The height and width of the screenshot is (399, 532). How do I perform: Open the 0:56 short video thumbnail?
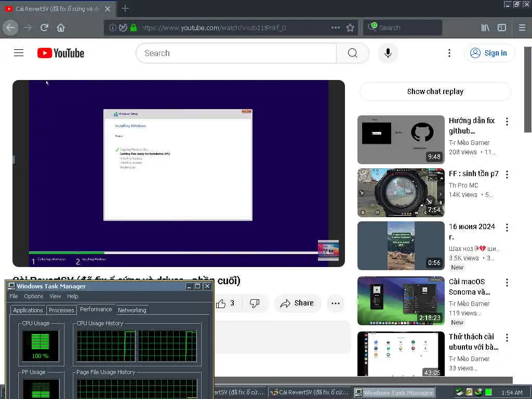(x=401, y=246)
